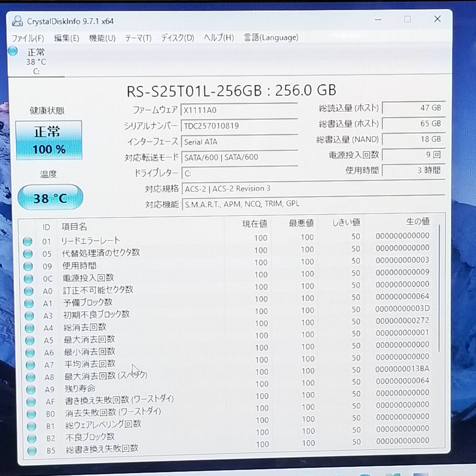Image resolution: width=476 pixels, height=476 pixels.
Task: Click status orb for A3 初期不良ブロック数
Action: pyautogui.click(x=29, y=316)
